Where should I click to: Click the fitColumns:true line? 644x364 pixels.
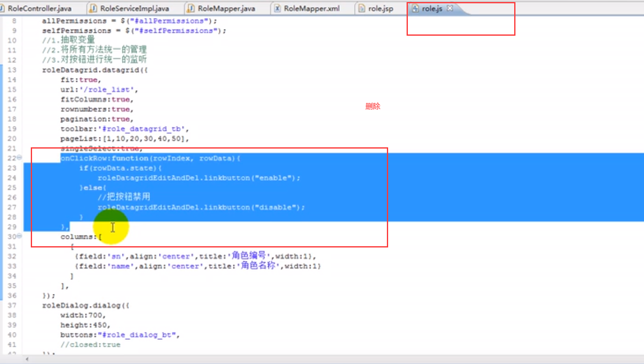click(x=97, y=99)
